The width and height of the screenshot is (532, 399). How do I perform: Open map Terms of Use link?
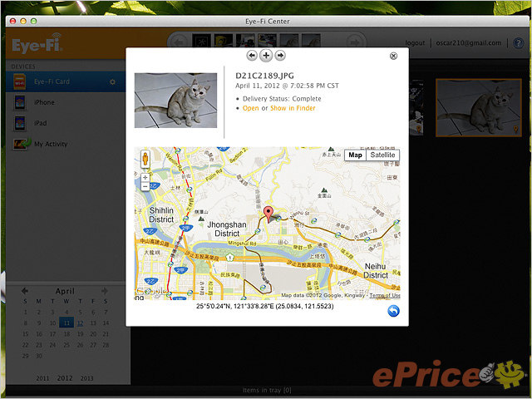coord(385,296)
